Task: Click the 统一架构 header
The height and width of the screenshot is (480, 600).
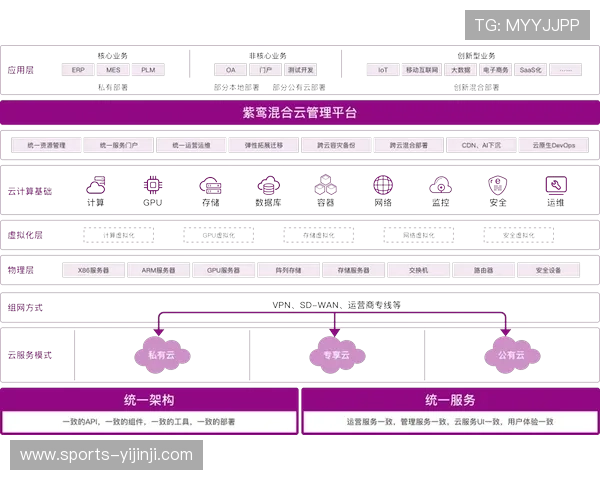Action: tap(148, 401)
